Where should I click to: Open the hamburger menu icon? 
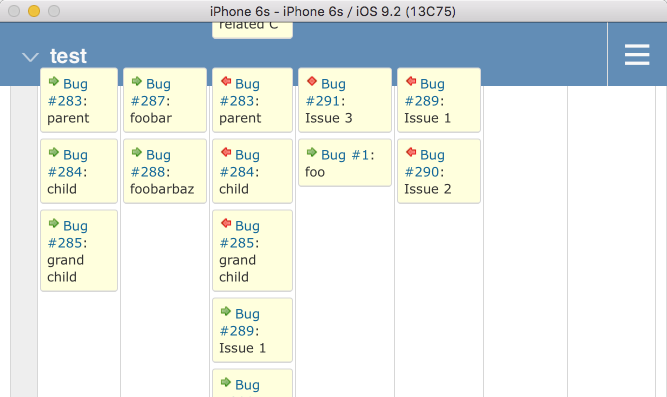[637, 54]
